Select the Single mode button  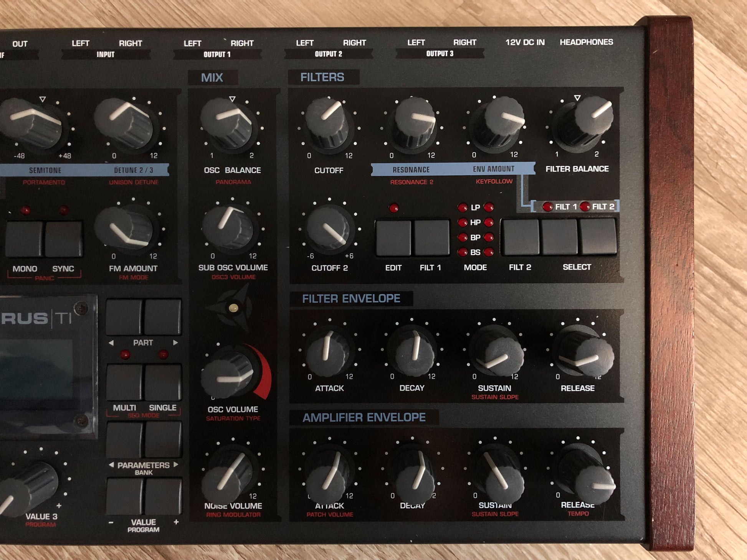click(163, 382)
